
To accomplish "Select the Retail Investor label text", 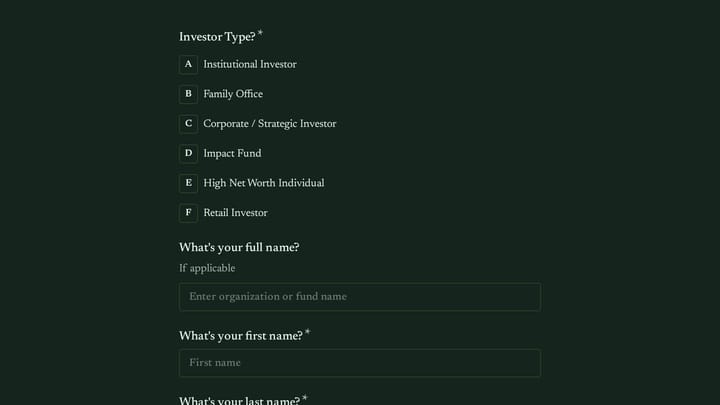I will [235, 213].
